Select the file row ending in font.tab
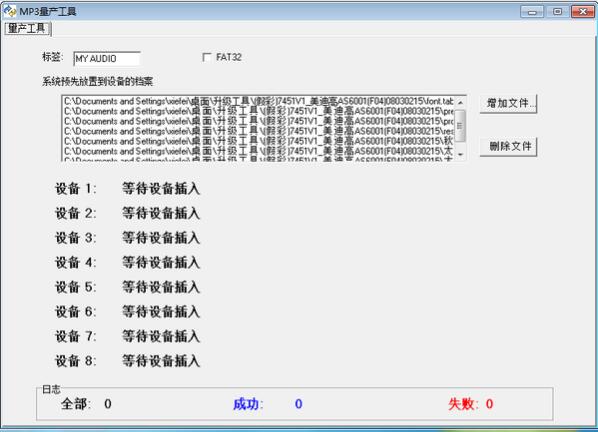 click(x=259, y=101)
